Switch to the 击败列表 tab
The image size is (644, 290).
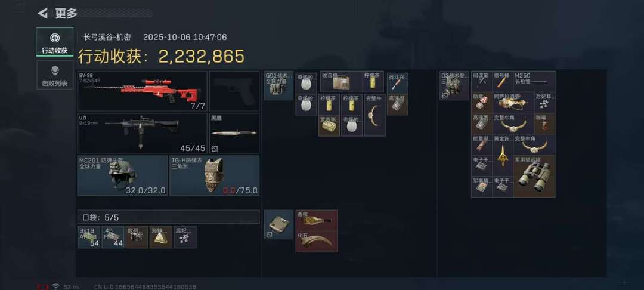click(x=55, y=75)
